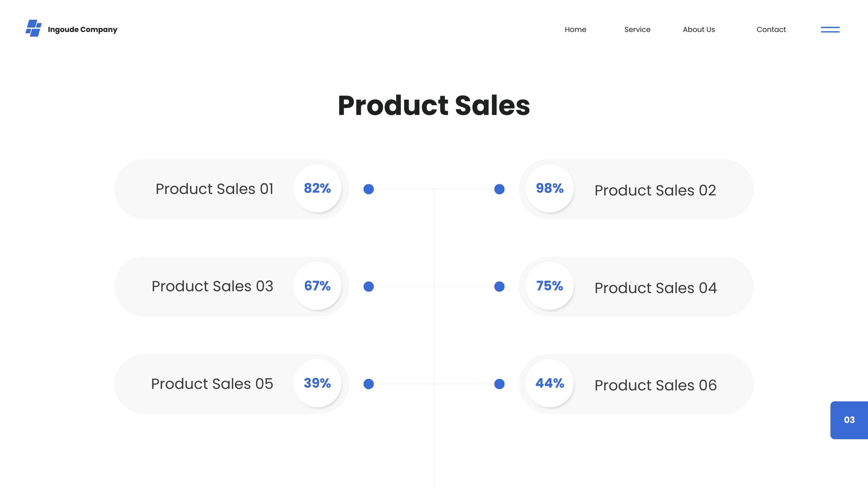Select the blue dot next to 75%
Viewport: 868px width, 488px height.
click(x=500, y=286)
